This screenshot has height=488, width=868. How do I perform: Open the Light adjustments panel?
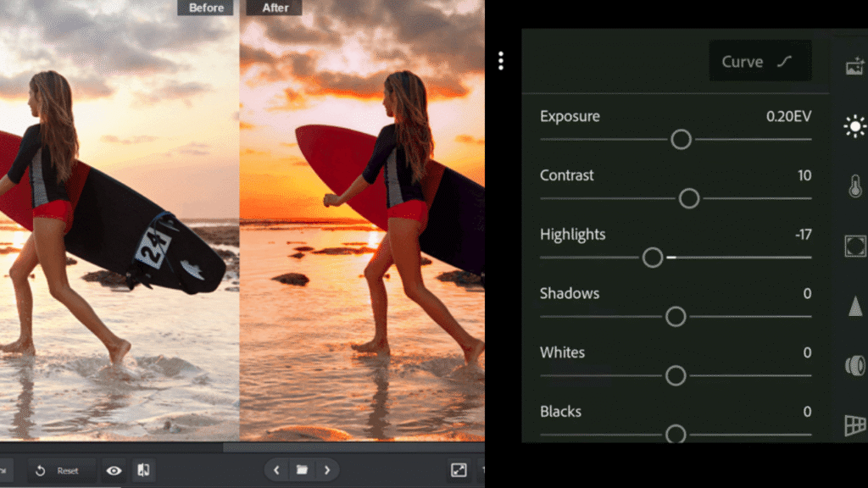coord(856,125)
